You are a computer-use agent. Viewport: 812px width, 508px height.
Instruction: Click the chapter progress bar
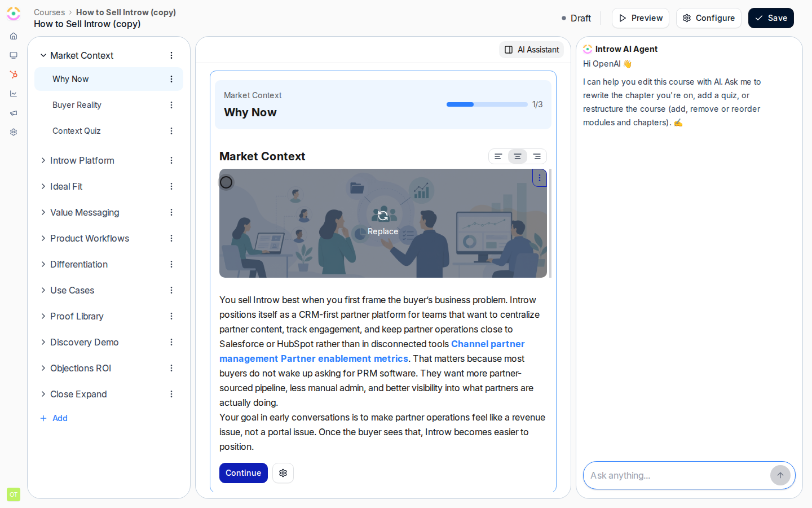(x=487, y=104)
